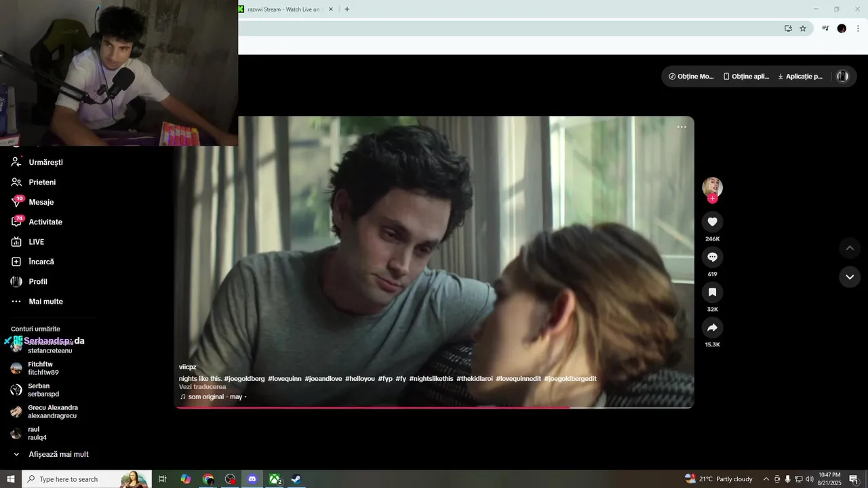The width and height of the screenshot is (868, 488).
Task: Select the razvwi Stream tab
Action: [x=283, y=9]
